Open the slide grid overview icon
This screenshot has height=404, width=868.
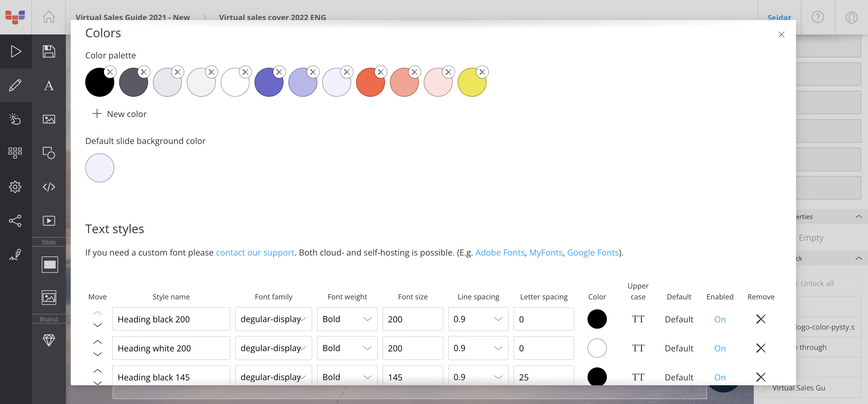(15, 153)
